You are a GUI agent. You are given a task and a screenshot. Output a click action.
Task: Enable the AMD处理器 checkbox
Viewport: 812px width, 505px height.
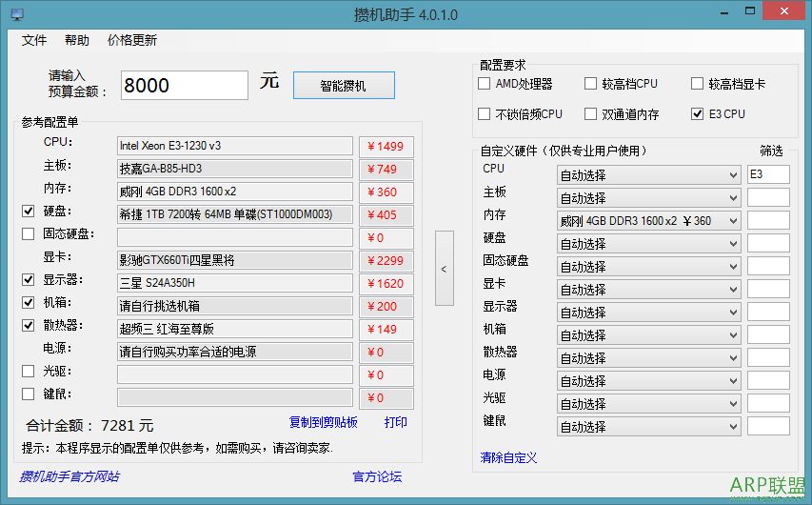[485, 84]
